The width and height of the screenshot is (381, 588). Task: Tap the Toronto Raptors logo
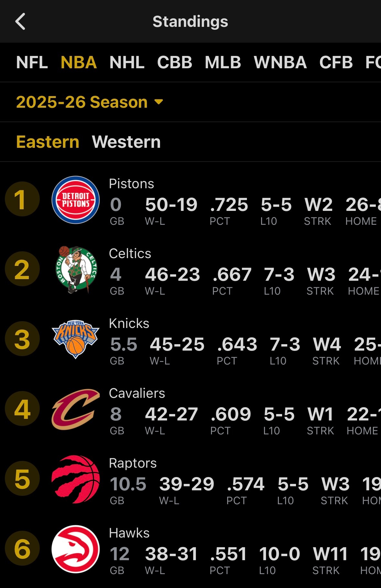76,479
